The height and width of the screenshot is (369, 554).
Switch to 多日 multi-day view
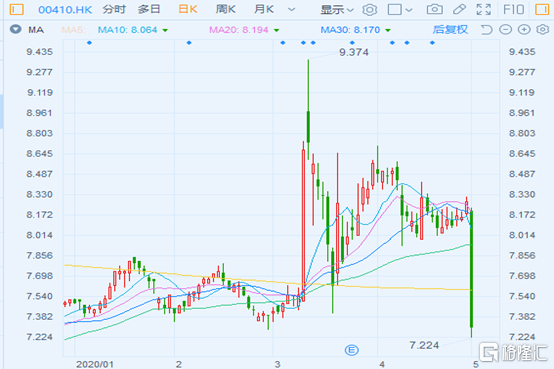click(x=149, y=10)
